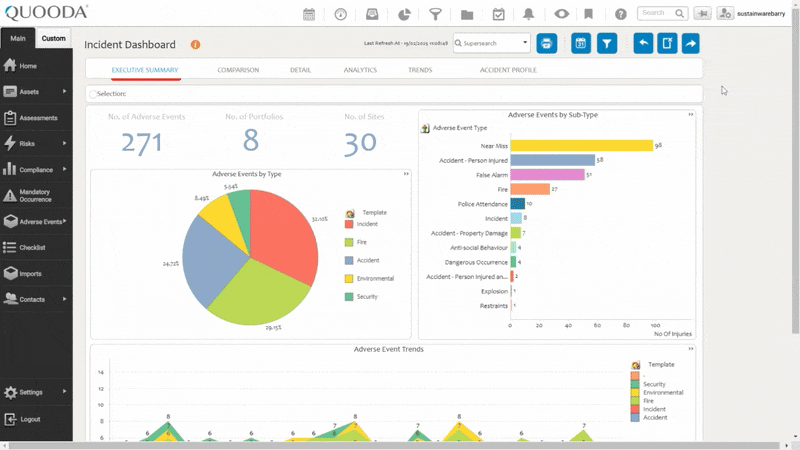Screen dimensions: 800x450
Task: Open the folder icon in top toolbar
Action: (467, 14)
